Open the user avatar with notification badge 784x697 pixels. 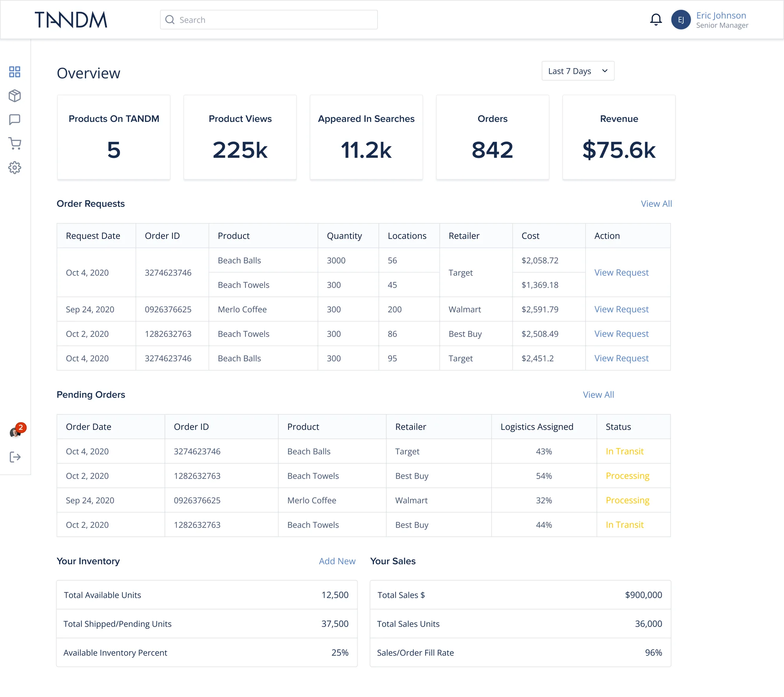pos(17,430)
